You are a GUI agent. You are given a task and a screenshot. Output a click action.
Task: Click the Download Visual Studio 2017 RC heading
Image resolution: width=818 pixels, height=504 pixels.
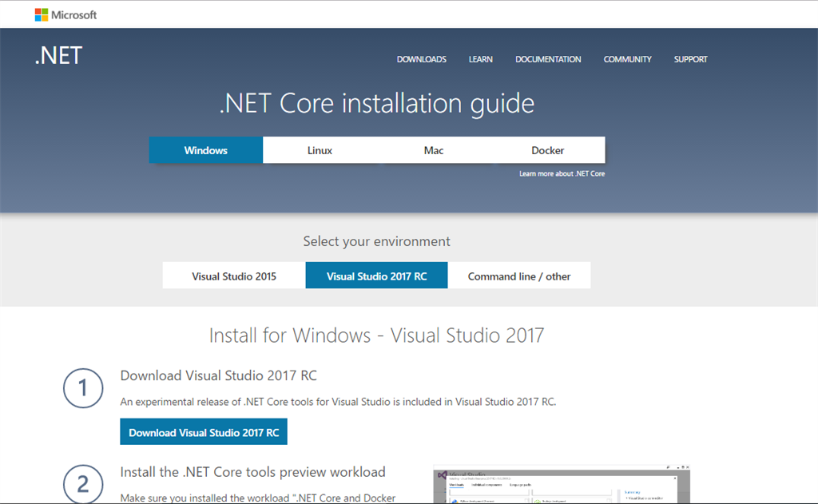pos(218,375)
